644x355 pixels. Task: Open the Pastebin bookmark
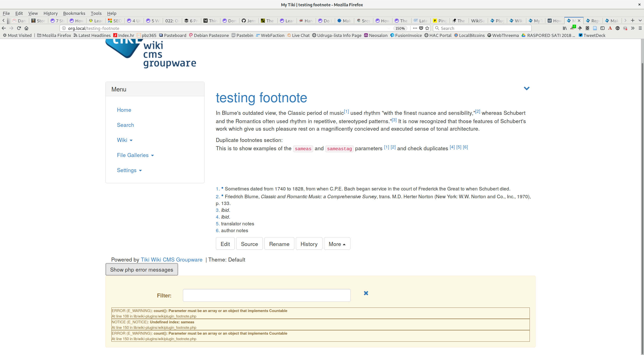click(242, 35)
